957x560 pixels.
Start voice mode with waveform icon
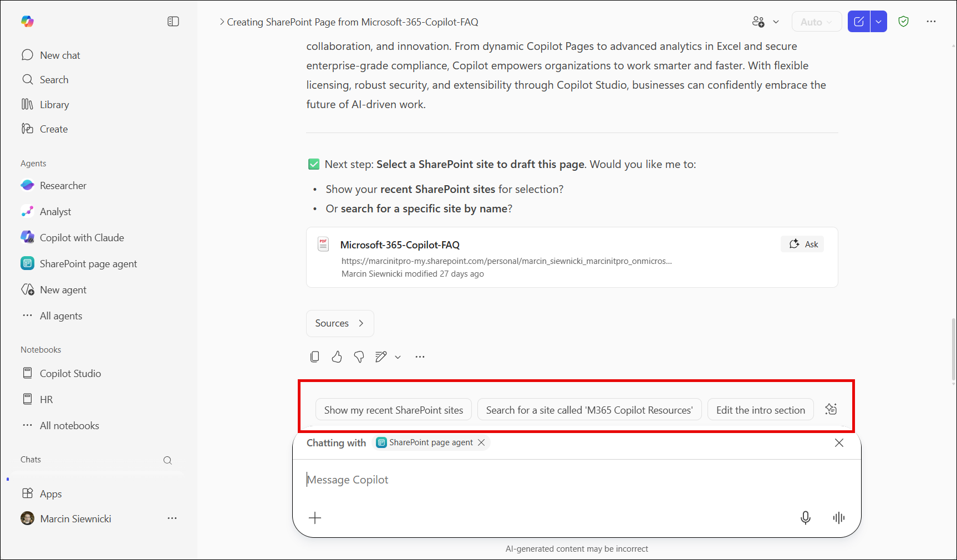point(838,518)
